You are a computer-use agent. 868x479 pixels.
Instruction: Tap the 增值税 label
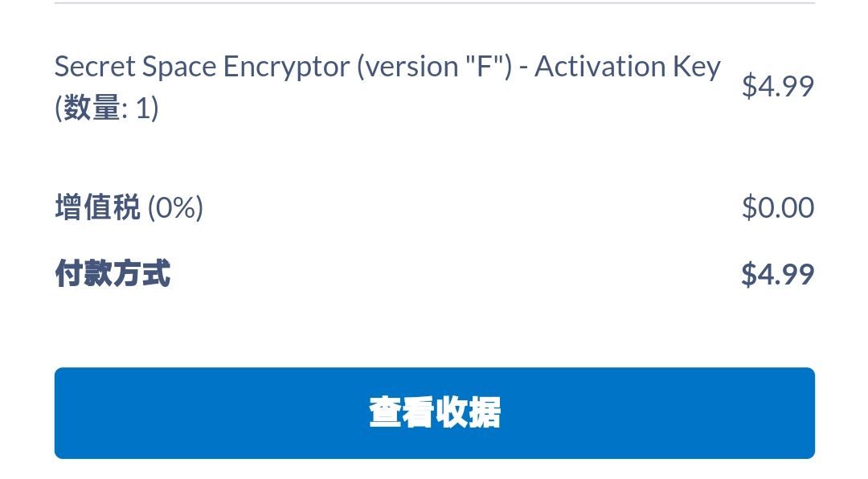pos(97,208)
